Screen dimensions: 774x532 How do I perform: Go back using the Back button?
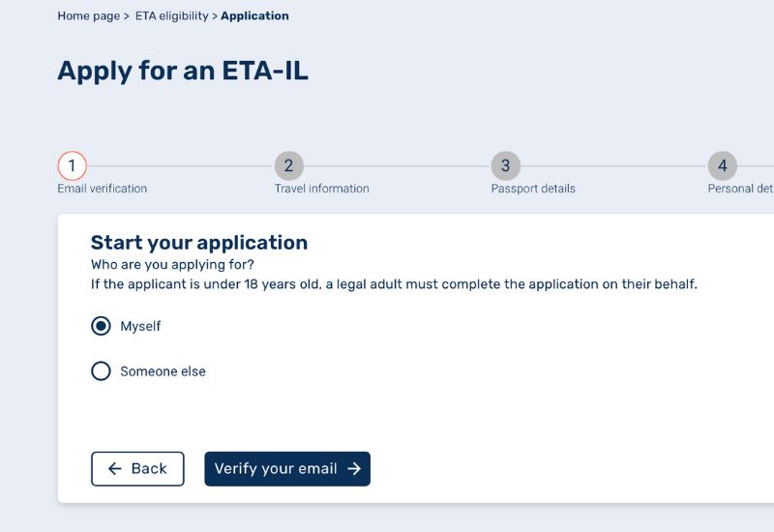(x=137, y=469)
